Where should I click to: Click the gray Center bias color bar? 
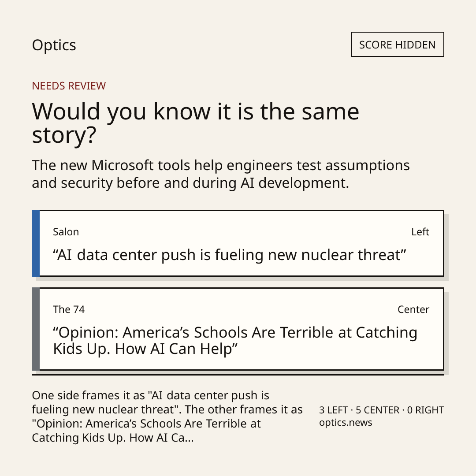click(36, 329)
